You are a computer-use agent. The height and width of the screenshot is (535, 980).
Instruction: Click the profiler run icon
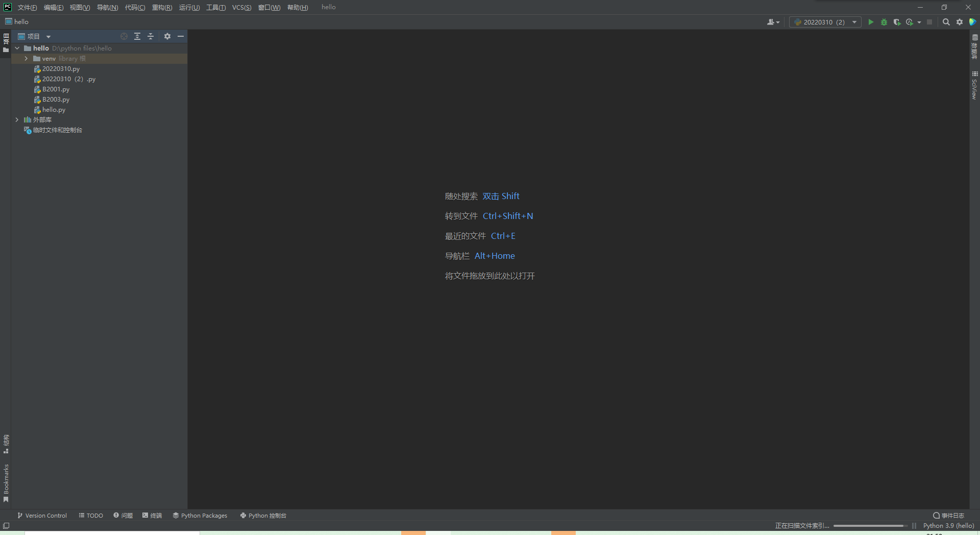[910, 22]
